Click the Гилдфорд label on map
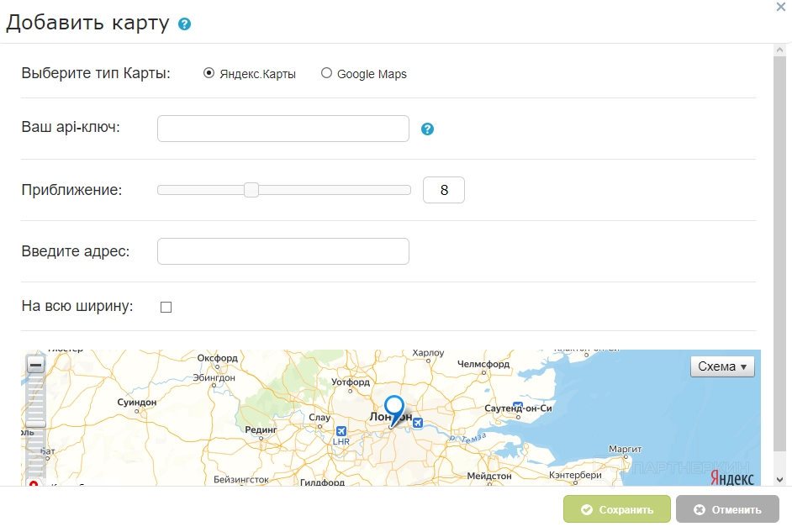Image resolution: width=792 pixels, height=532 pixels. 322,482
